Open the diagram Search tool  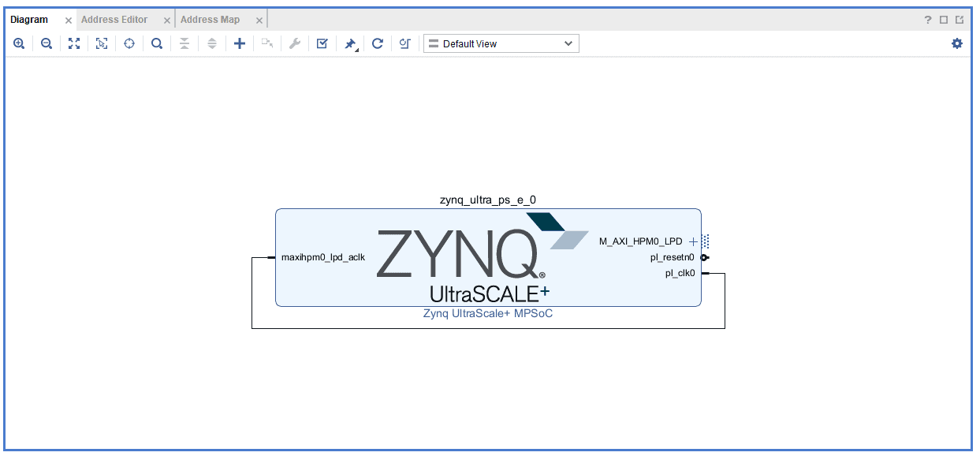pyautogui.click(x=157, y=44)
